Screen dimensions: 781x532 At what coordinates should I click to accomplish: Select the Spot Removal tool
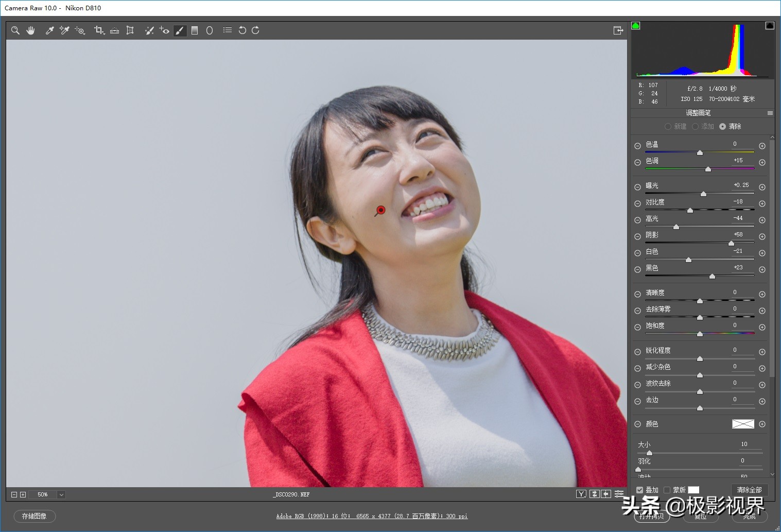pos(149,30)
